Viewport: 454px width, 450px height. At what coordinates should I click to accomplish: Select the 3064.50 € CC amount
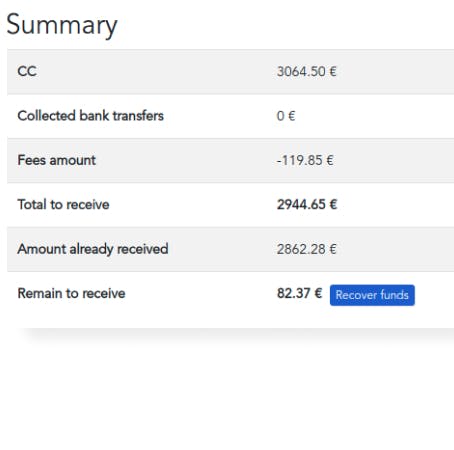tap(307, 71)
